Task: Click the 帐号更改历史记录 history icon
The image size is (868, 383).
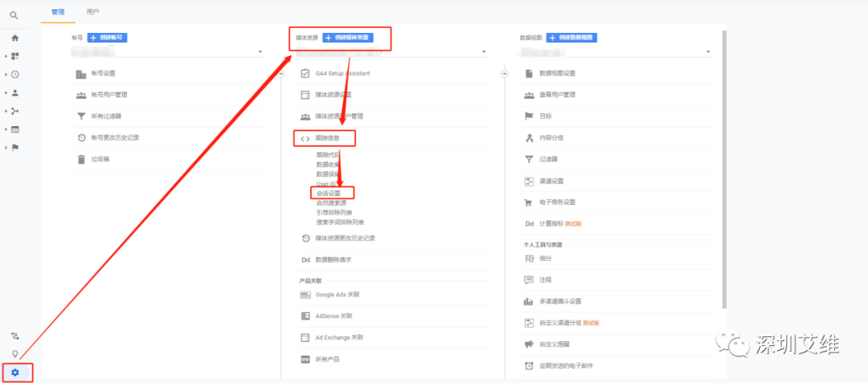Action: 81,137
